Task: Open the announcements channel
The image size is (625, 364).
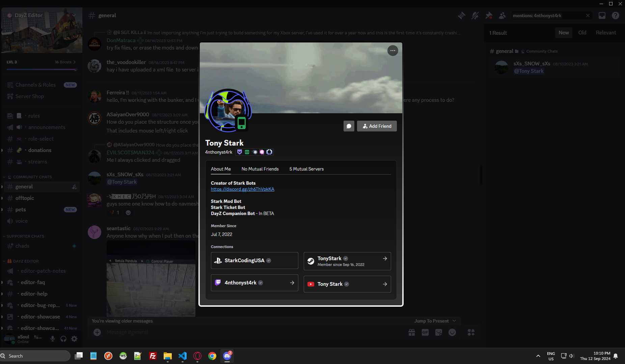Action: click(x=42, y=127)
